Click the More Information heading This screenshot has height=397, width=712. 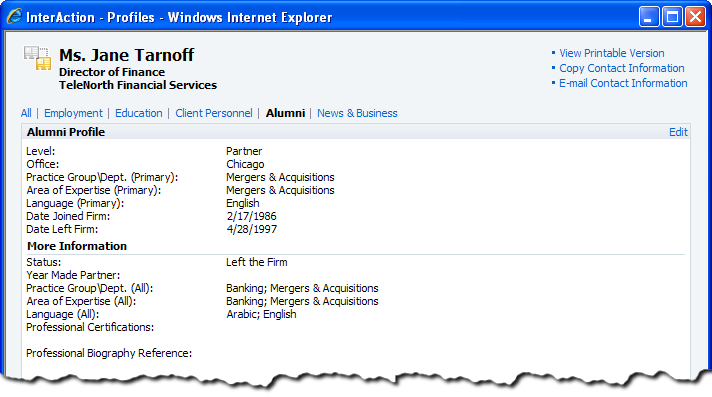pyautogui.click(x=77, y=246)
